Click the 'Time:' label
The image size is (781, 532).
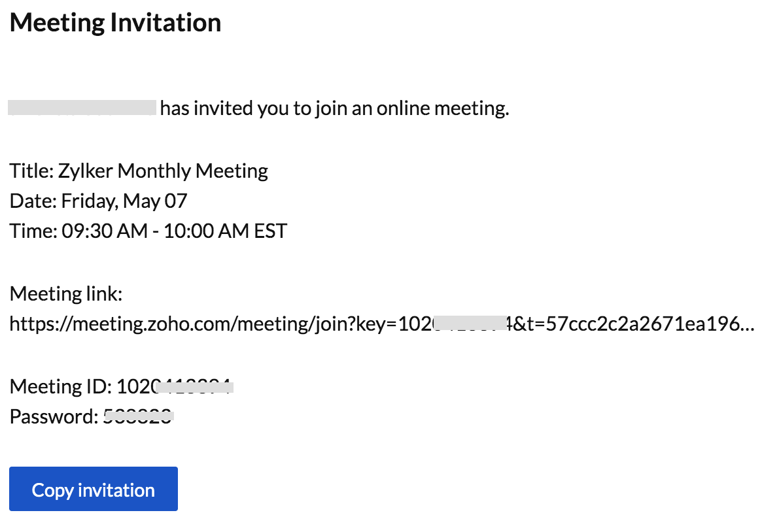tap(33, 231)
